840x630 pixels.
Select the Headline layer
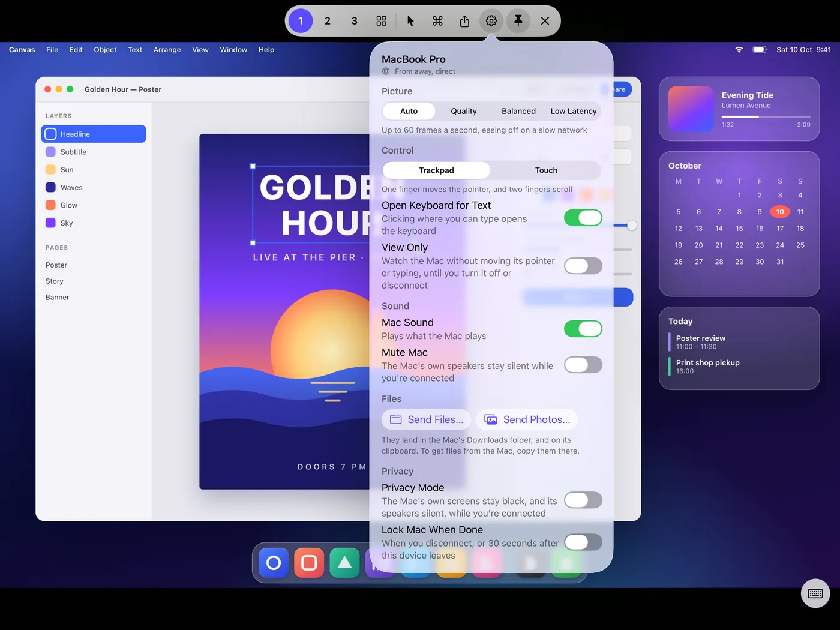pyautogui.click(x=94, y=134)
